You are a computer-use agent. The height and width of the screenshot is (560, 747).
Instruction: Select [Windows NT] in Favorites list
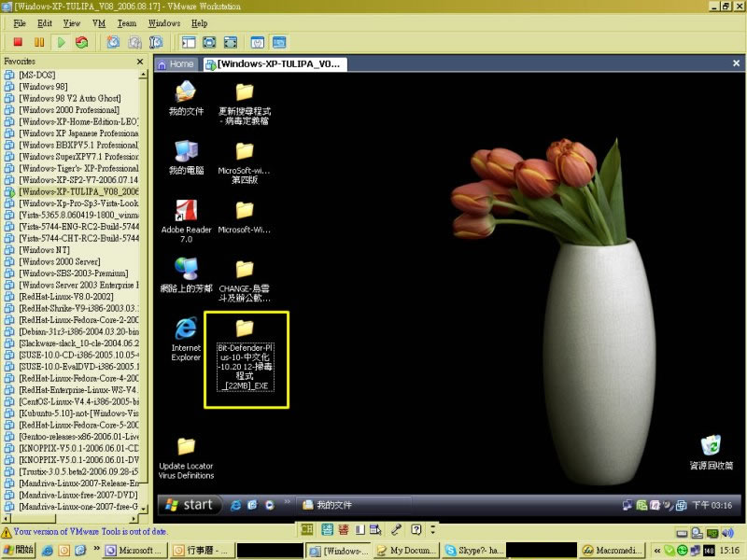[44, 250]
